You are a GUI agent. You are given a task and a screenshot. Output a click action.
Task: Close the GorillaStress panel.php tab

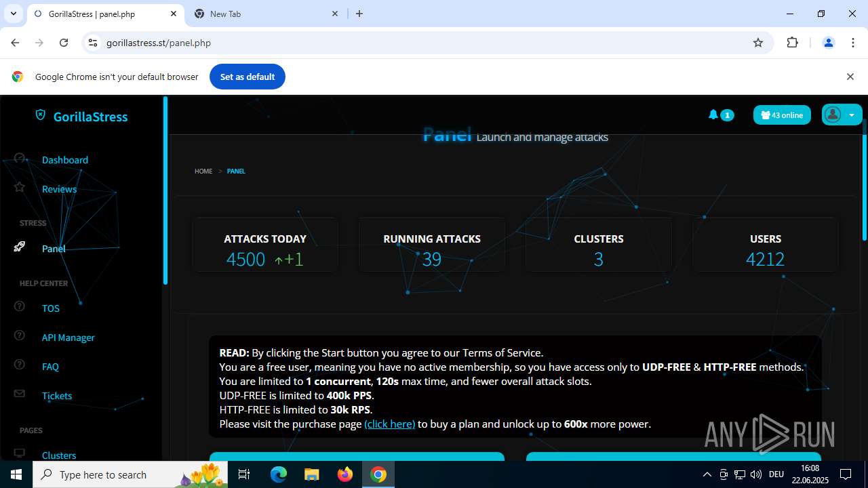[x=174, y=14]
